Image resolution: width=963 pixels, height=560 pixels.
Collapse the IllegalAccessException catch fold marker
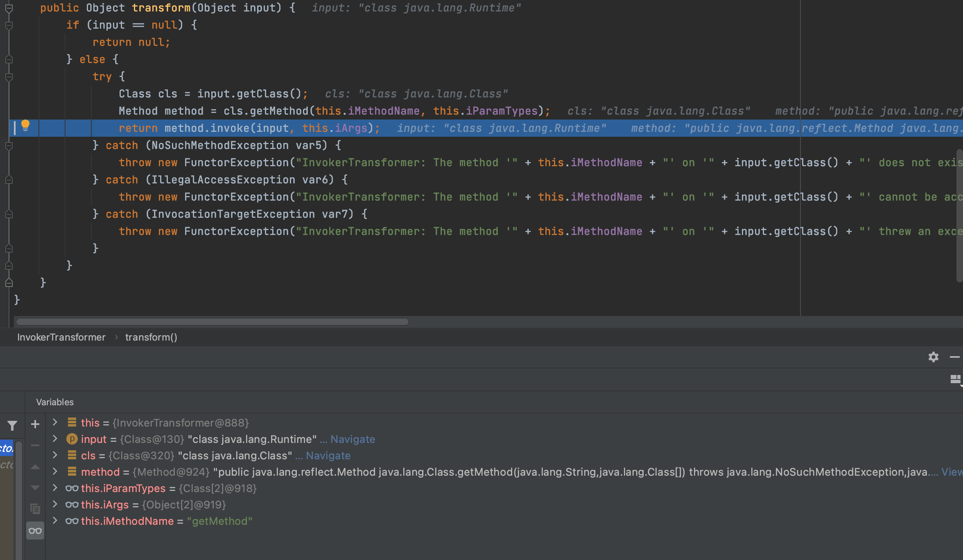pyautogui.click(x=9, y=180)
